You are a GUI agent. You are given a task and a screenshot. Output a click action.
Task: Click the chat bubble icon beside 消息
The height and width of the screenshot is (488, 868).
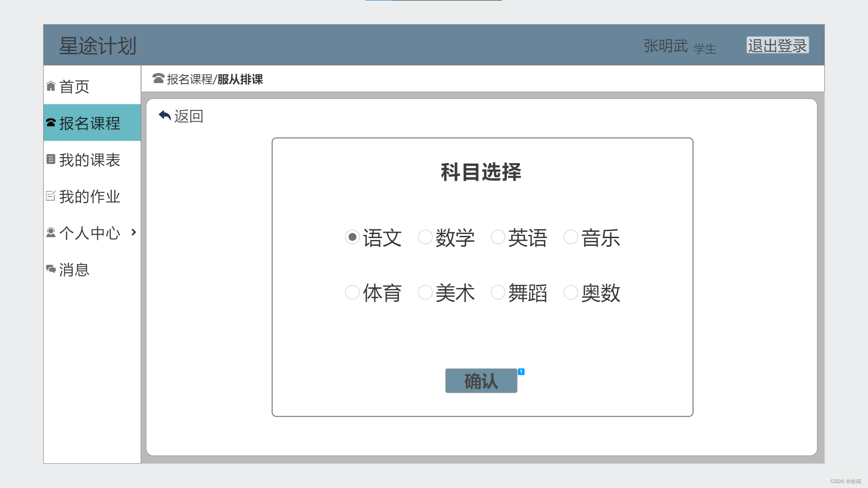51,269
